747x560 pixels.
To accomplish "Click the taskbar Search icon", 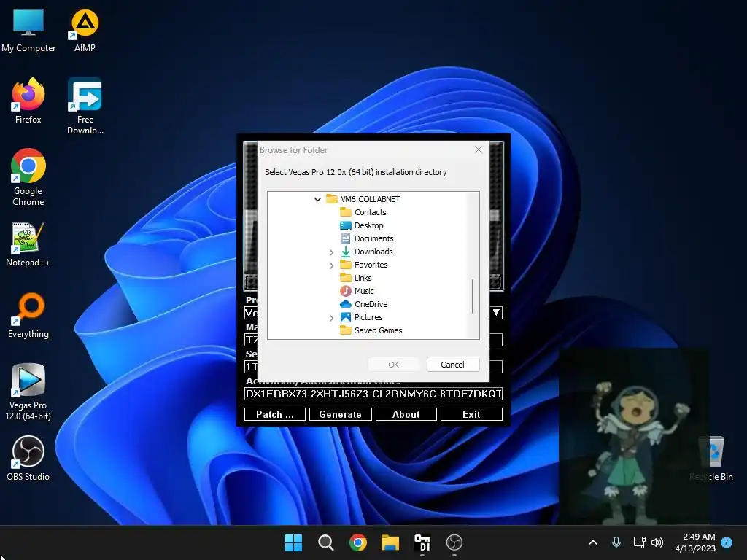I will (326, 542).
